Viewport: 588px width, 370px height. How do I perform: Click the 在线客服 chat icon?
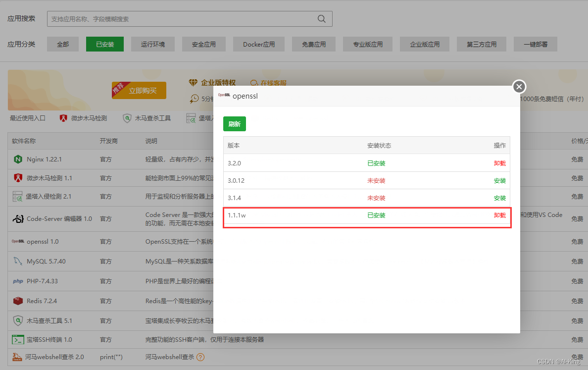pyautogui.click(x=254, y=83)
